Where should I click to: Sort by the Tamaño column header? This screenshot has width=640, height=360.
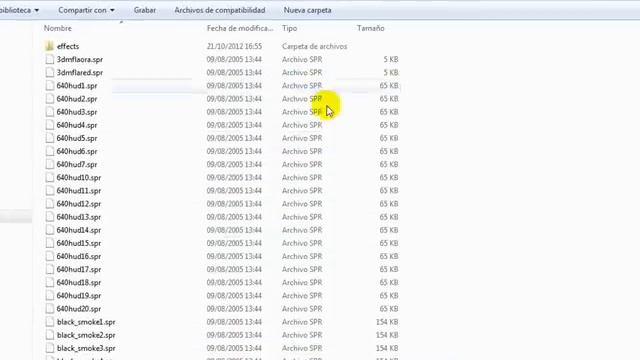coord(371,28)
